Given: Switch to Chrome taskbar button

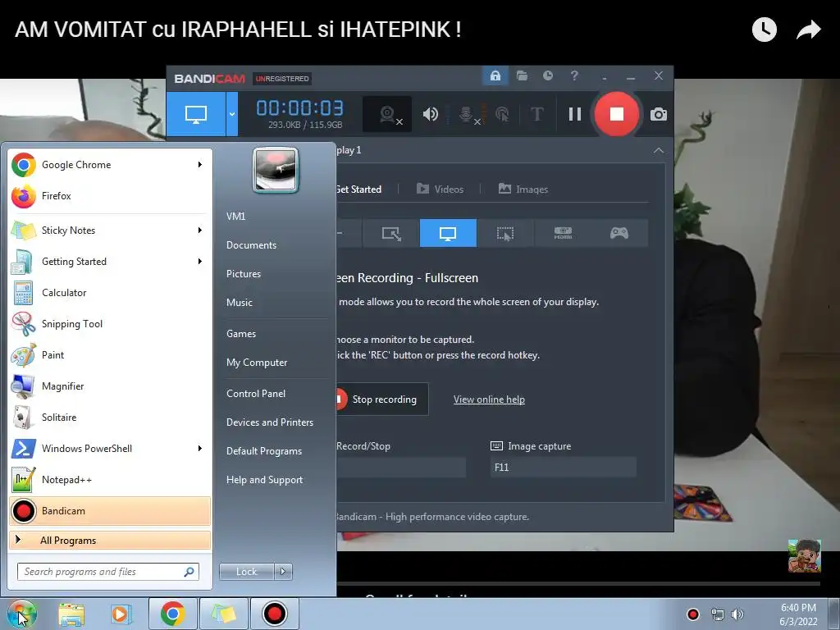Looking at the screenshot, I should [x=172, y=614].
